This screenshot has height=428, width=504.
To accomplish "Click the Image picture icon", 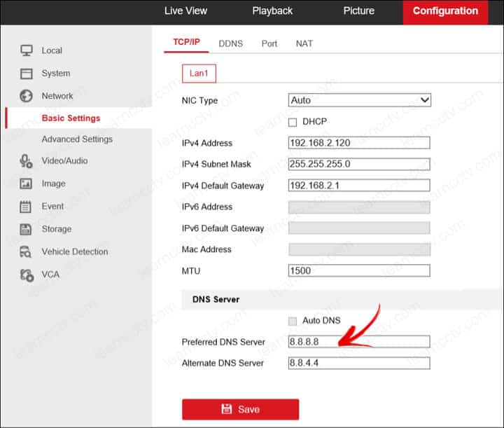I will [27, 184].
